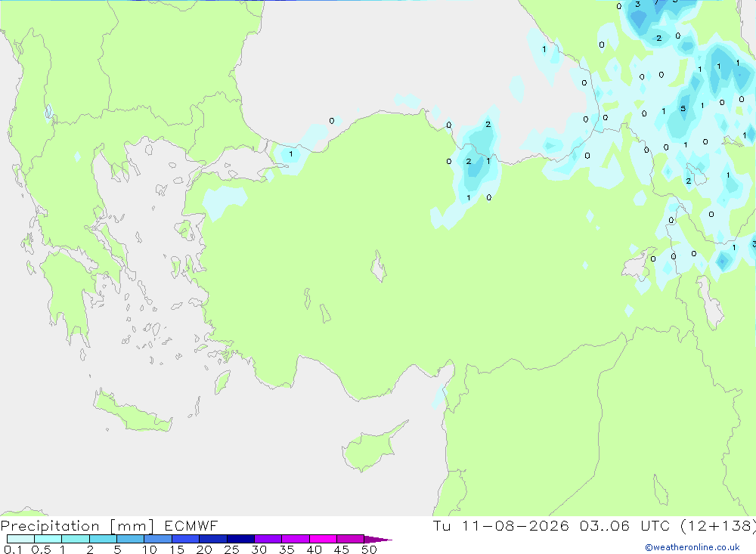The width and height of the screenshot is (756, 554).
Task: Pick the 15–20 mm legend swatch
Action: click(186, 539)
